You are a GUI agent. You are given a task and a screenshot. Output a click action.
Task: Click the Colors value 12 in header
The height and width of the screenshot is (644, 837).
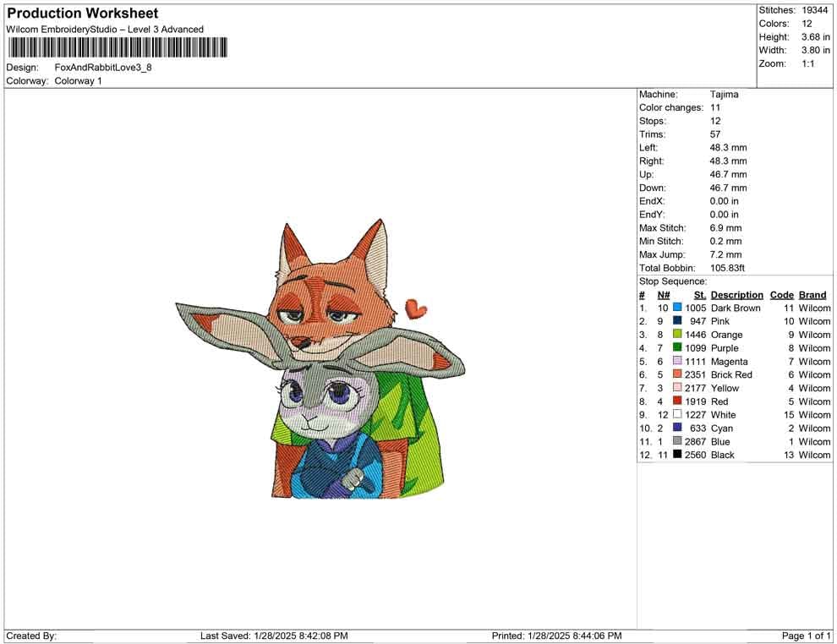click(807, 24)
